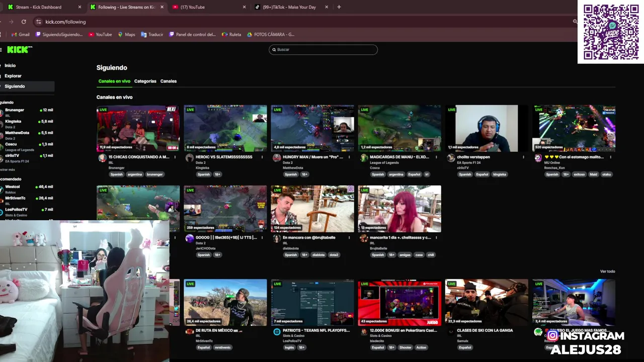Image resolution: width=644 pixels, height=362 pixels.
Task: Click the browser reload button
Action: [24, 22]
